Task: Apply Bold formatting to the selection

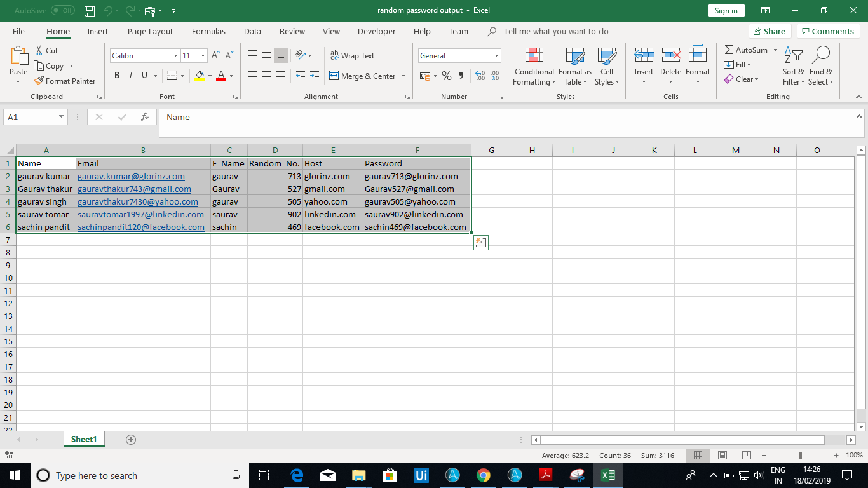Action: 117,76
